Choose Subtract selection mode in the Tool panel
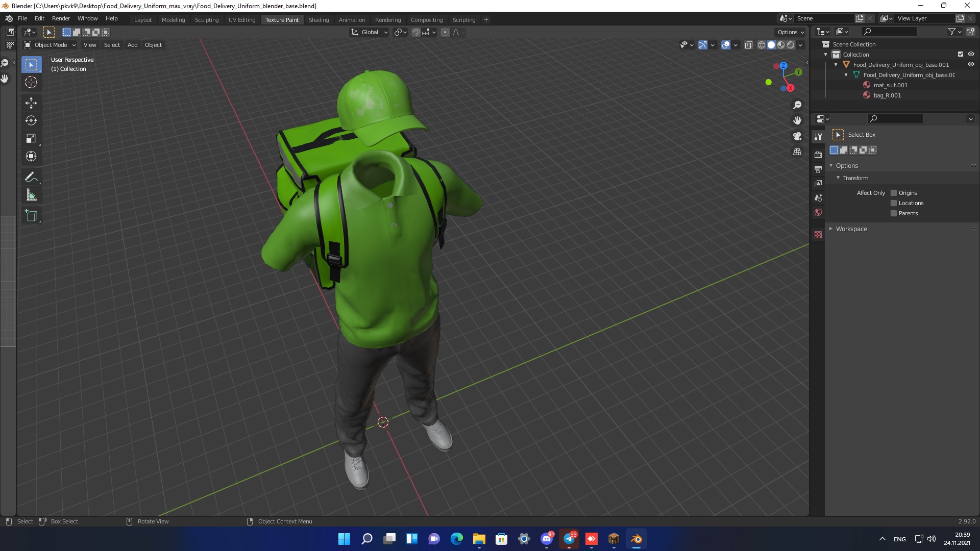This screenshot has height=551, width=980. coord(853,150)
